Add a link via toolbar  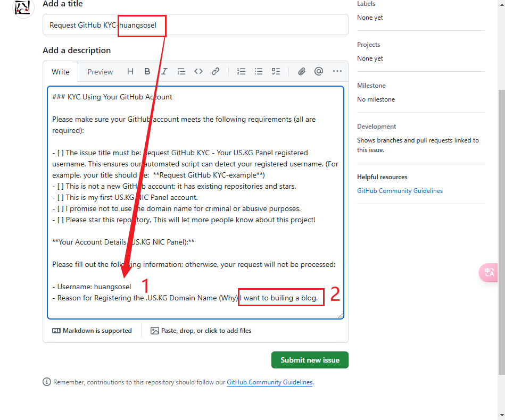click(216, 71)
